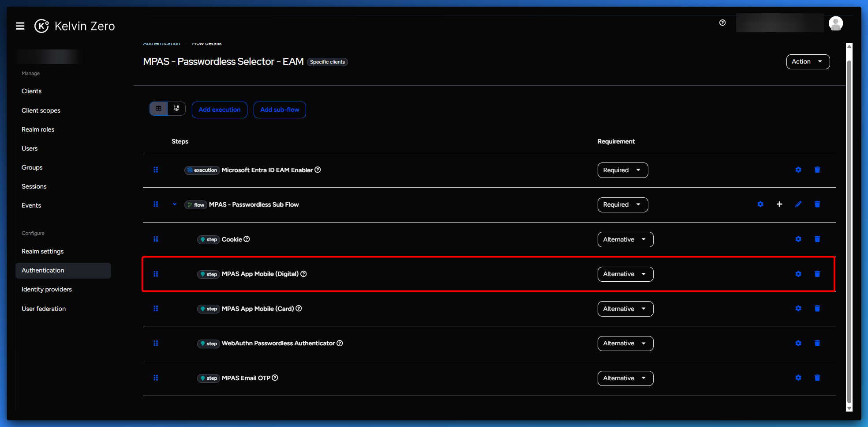Click plus icon to add step to sub flow

coord(779,204)
